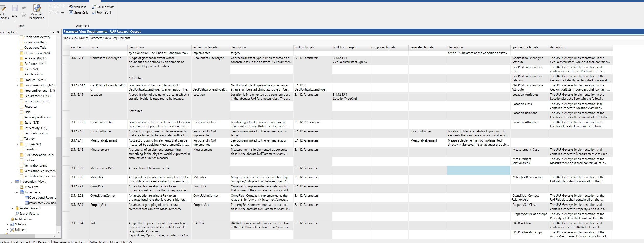
Task: Open the Save dropdown arrow
Action: pyautogui.click(x=15, y=22)
